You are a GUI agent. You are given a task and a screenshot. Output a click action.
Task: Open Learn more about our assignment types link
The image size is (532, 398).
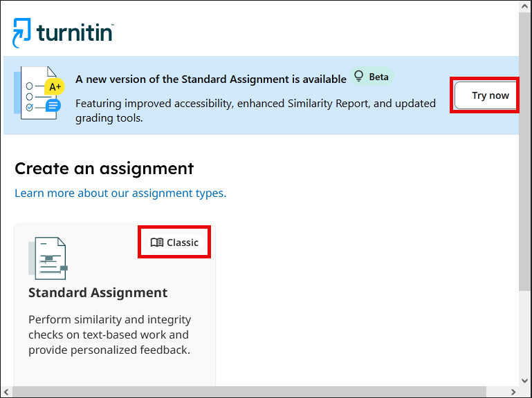120,193
